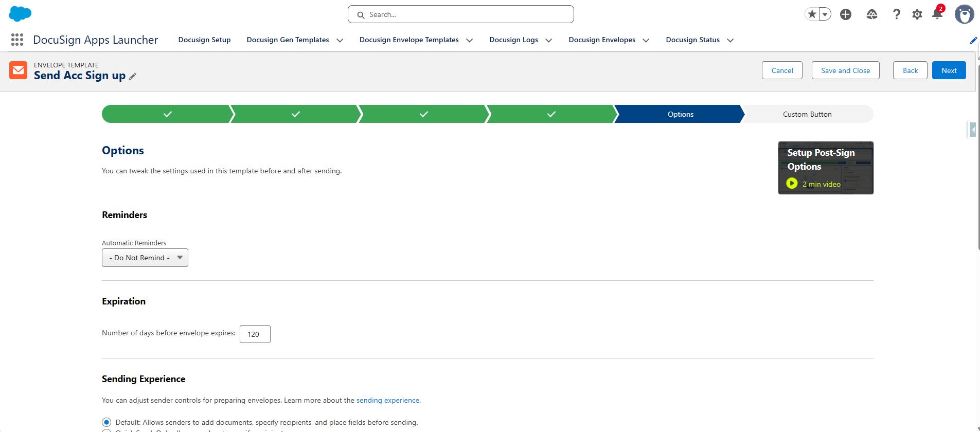Go to fourth completed wizard step
Viewport: 980px width, 432px height.
pyautogui.click(x=551, y=114)
